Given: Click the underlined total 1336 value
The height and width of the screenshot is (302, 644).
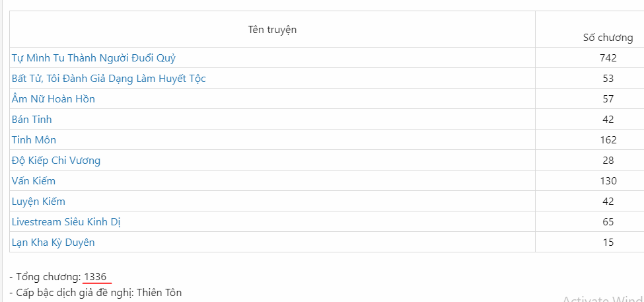Looking at the screenshot, I should (x=95, y=276).
